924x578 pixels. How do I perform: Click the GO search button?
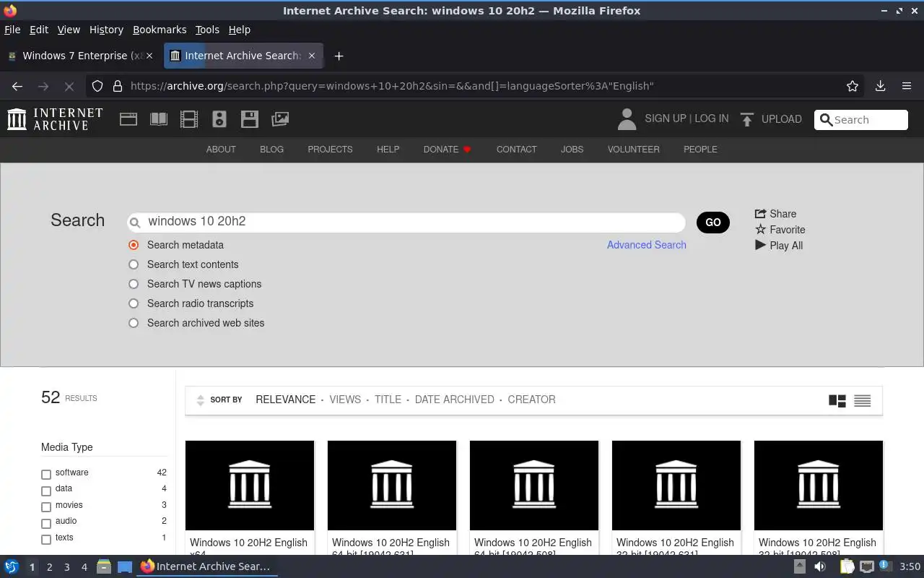click(x=713, y=223)
